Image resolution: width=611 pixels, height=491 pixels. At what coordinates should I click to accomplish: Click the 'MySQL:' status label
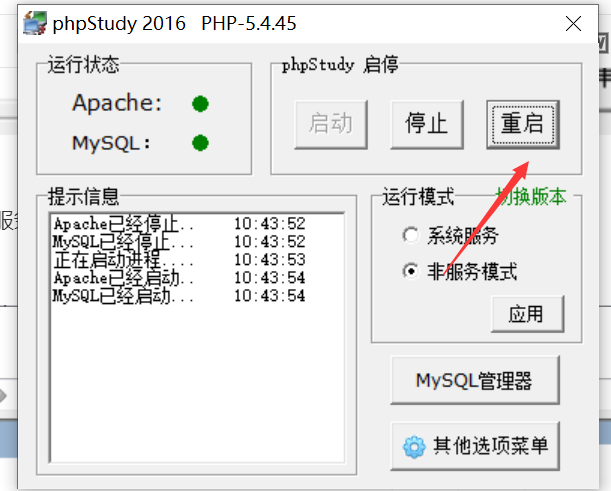click(x=111, y=143)
